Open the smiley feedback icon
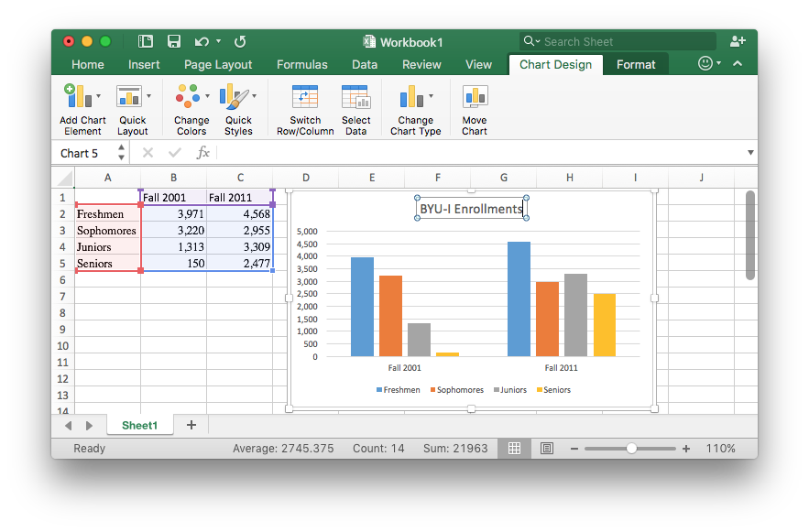Image resolution: width=809 pixels, height=532 pixels. click(705, 63)
